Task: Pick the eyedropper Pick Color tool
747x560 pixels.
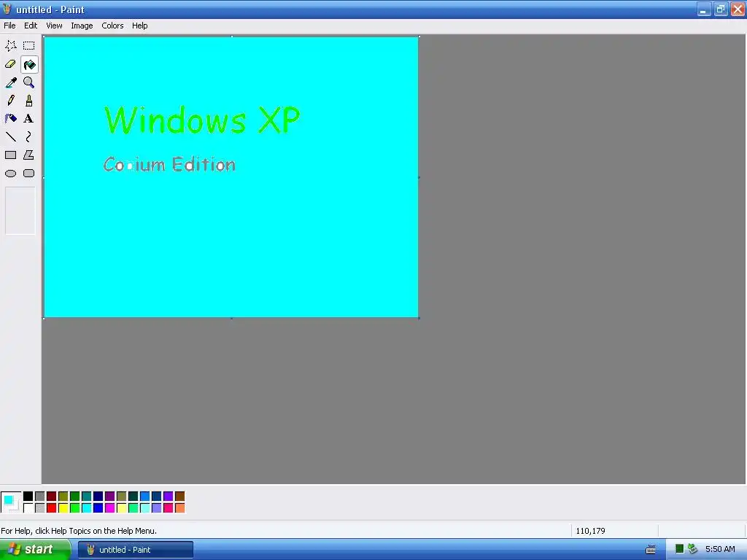Action: click(10, 82)
